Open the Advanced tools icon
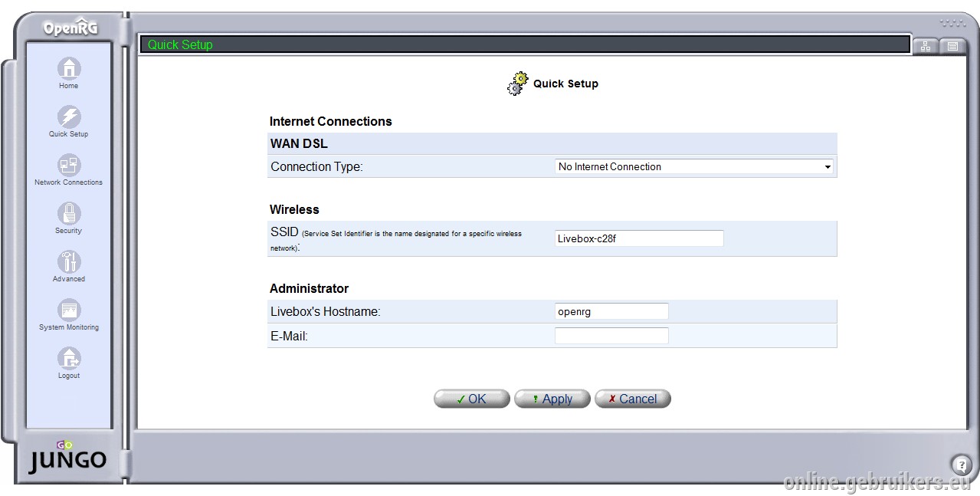980x496 pixels. pyautogui.click(x=69, y=261)
